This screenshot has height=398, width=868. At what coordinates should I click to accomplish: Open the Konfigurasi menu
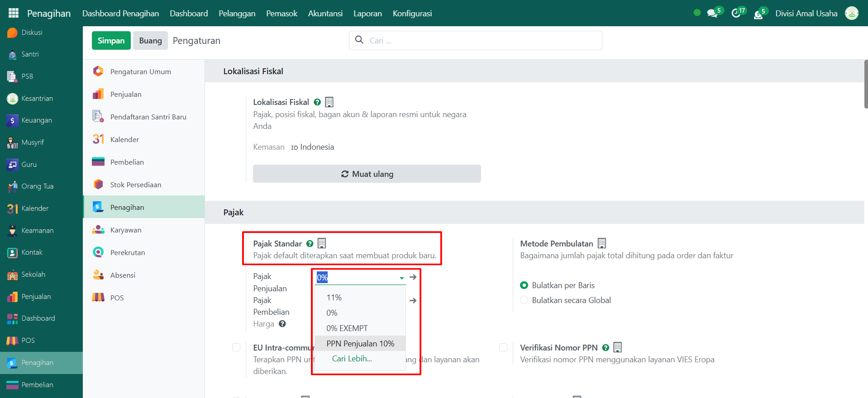[412, 14]
